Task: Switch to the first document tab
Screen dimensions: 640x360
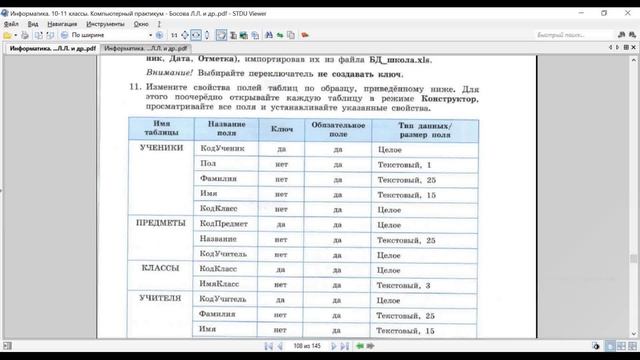Action: click(x=53, y=48)
